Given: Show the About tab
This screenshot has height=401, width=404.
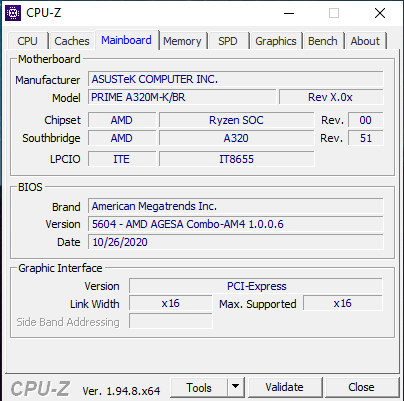Looking at the screenshot, I should pos(365,41).
